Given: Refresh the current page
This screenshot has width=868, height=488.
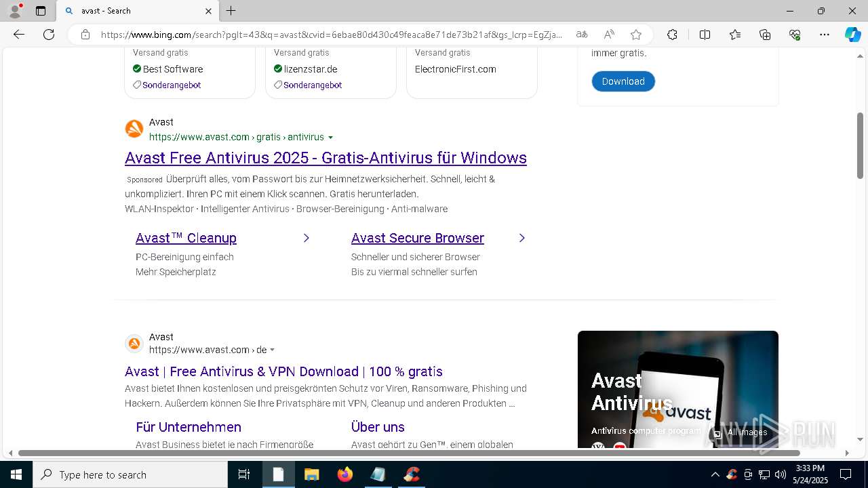Looking at the screenshot, I should (x=49, y=35).
